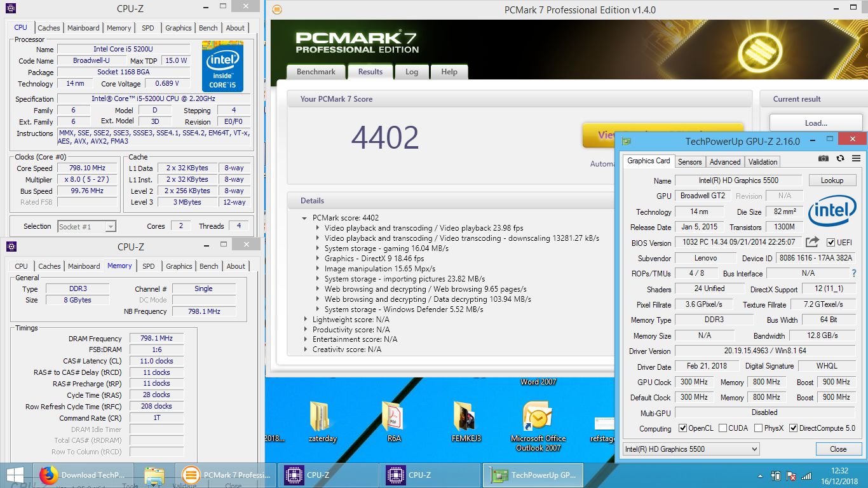This screenshot has width=868, height=488.
Task: Click the System storage - gaming row
Action: click(x=386, y=248)
